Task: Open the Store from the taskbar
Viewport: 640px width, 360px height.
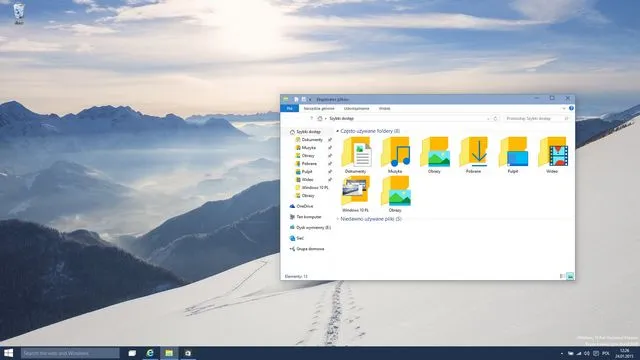Action: pyautogui.click(x=188, y=353)
